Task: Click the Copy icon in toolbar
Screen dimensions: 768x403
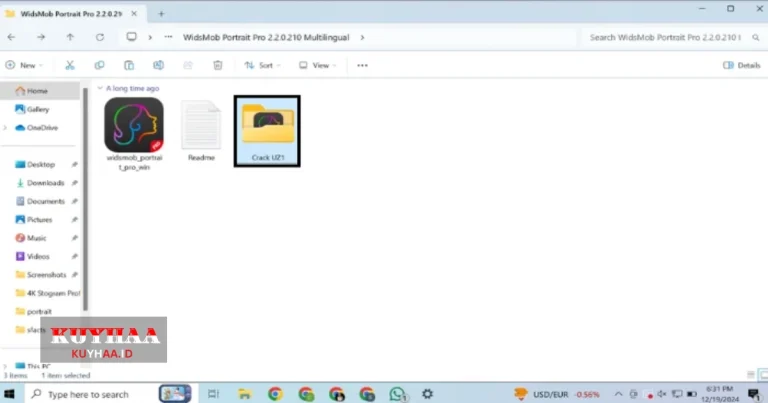Action: 99,65
